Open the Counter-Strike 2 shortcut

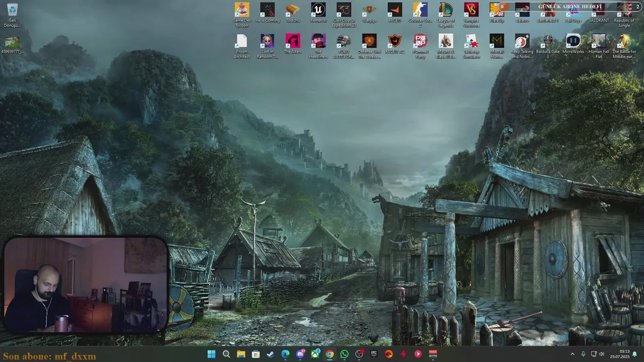[x=420, y=15]
